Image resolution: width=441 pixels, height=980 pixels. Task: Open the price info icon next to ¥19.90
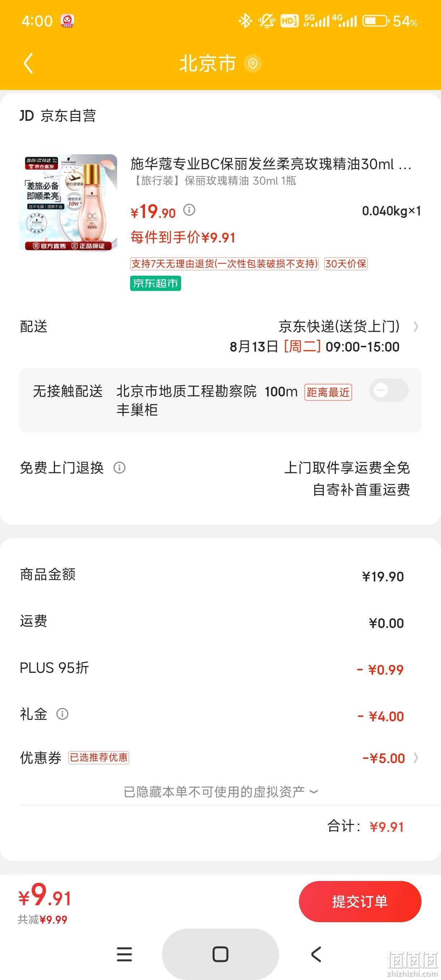[x=189, y=210]
